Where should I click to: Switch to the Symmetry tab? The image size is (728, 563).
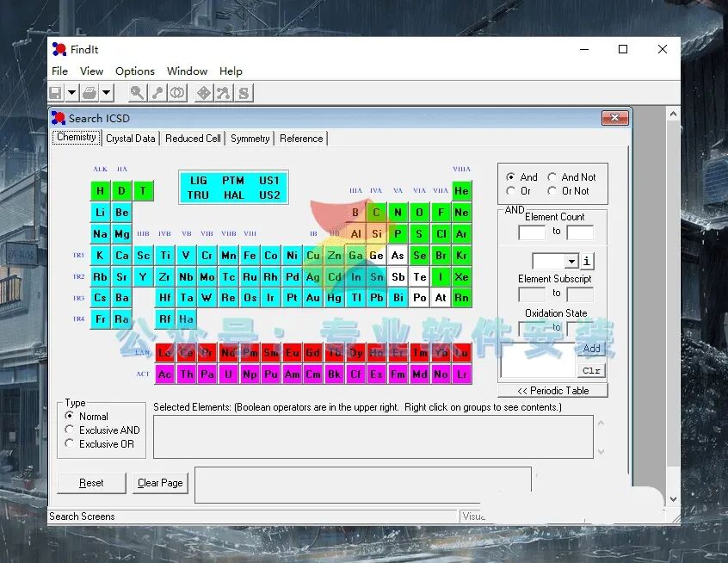250,139
